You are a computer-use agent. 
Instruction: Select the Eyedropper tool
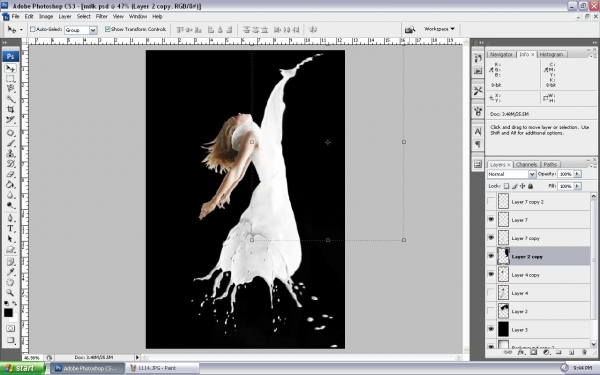[x=10, y=272]
